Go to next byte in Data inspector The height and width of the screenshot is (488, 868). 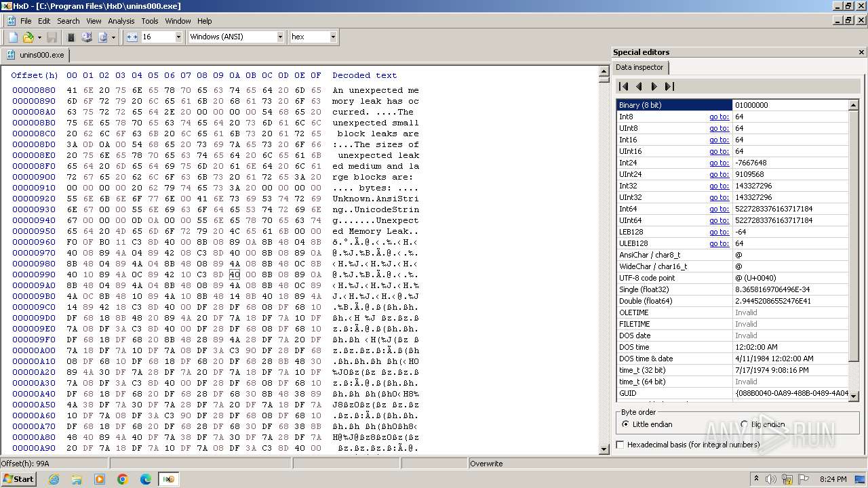654,86
